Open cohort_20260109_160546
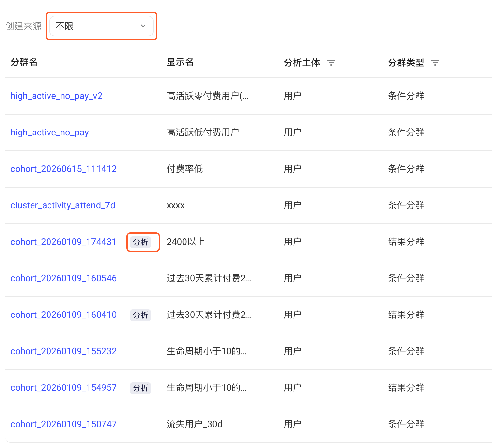This screenshot has height=448, width=492. pos(63,278)
